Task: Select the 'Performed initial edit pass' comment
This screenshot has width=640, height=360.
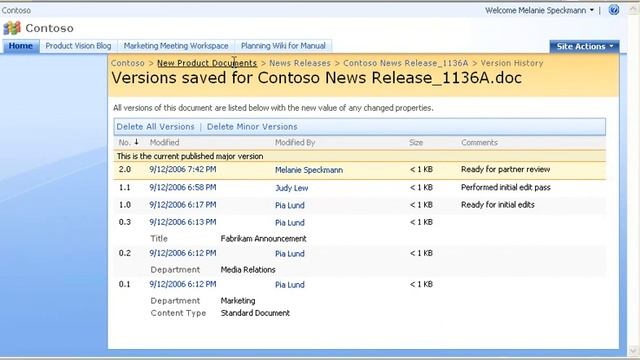Action: [x=506, y=187]
